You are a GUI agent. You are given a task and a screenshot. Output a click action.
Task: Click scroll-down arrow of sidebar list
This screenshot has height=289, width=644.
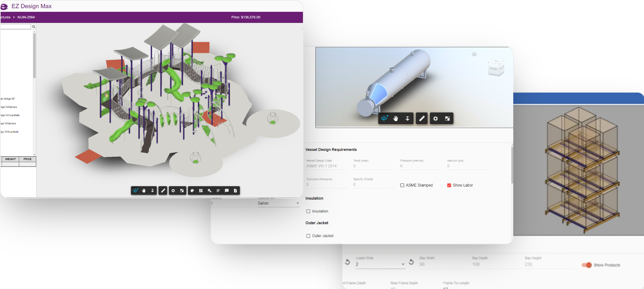[x=34, y=154]
